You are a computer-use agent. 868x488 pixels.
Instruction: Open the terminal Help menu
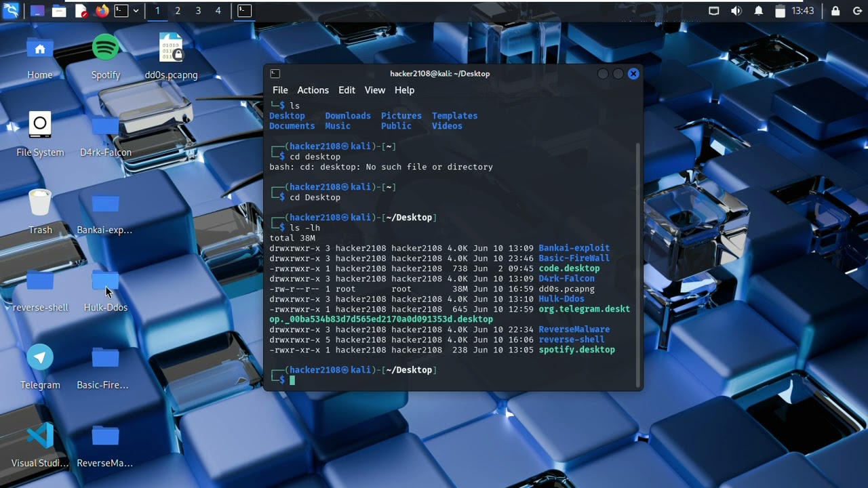[404, 90]
